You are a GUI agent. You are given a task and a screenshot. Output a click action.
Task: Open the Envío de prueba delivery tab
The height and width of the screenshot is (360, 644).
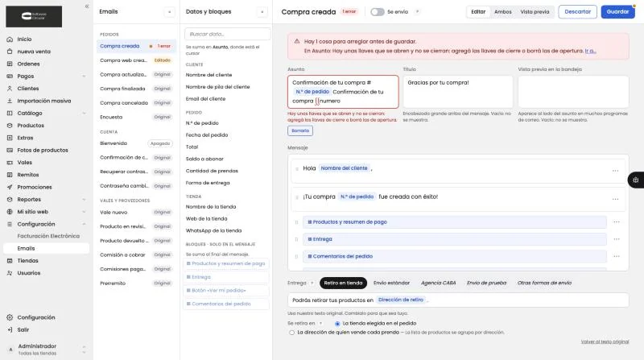coord(486,283)
